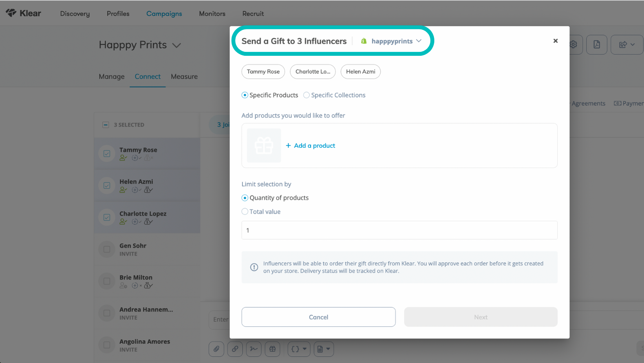Check the Gen Sohr checkbox
This screenshot has width=644, height=363.
pyautogui.click(x=107, y=249)
